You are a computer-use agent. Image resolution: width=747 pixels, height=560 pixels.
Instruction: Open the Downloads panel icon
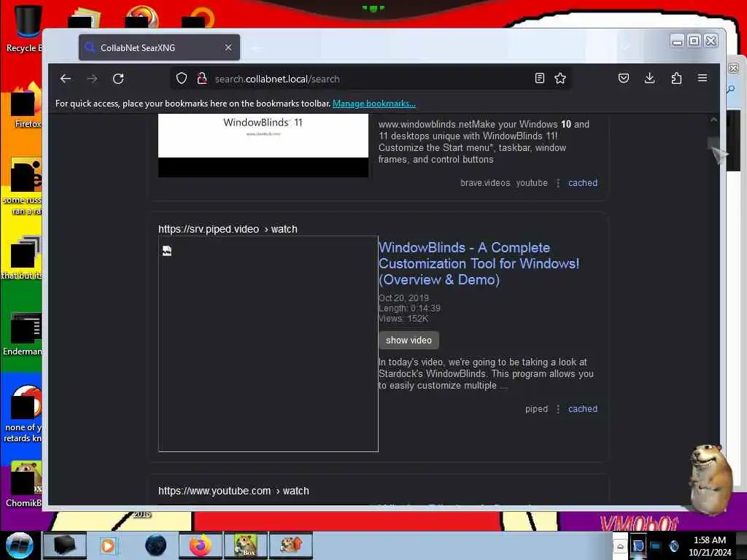point(649,78)
